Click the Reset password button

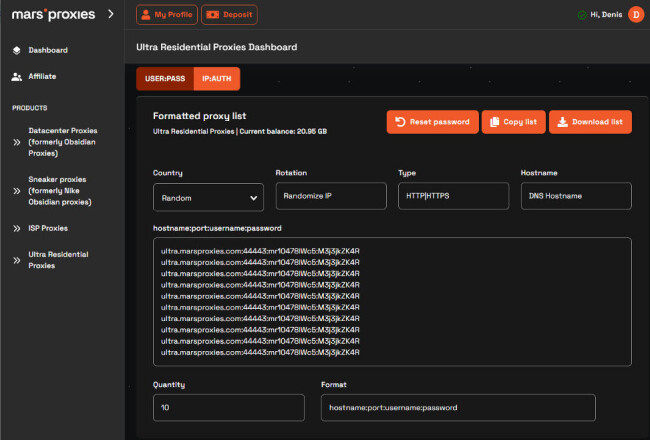432,122
